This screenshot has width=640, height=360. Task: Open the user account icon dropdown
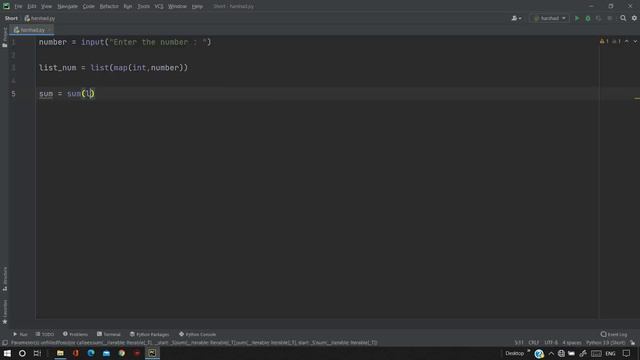pyautogui.click(x=516, y=18)
